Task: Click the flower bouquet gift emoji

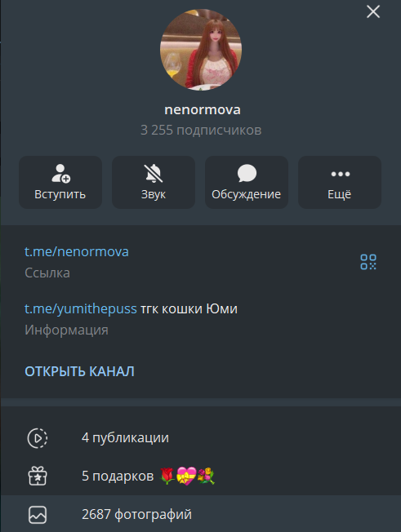Action: 206,476
